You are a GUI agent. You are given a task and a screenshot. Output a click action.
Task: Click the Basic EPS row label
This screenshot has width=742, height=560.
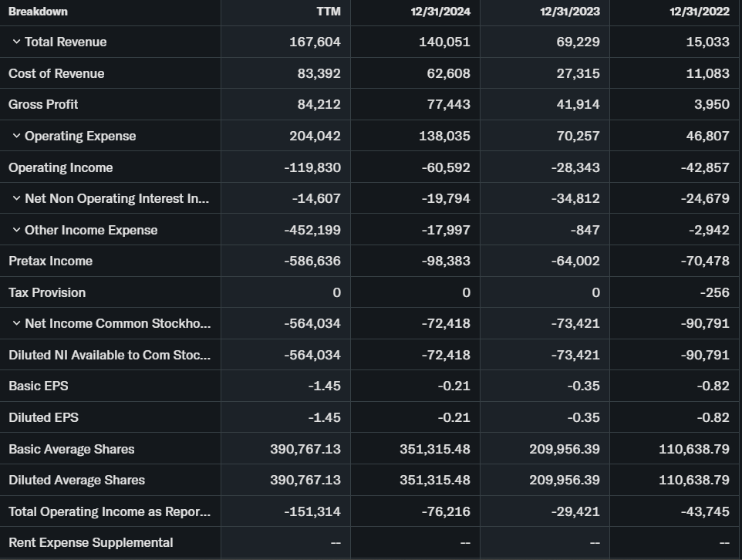39,386
